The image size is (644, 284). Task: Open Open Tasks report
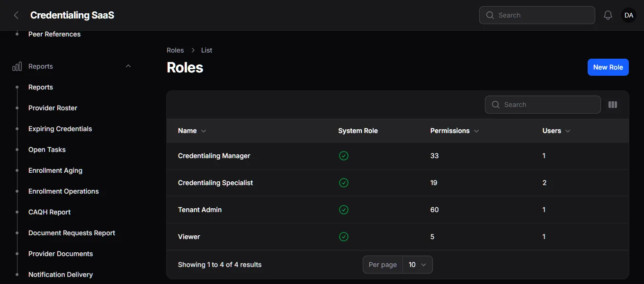pyautogui.click(x=47, y=150)
